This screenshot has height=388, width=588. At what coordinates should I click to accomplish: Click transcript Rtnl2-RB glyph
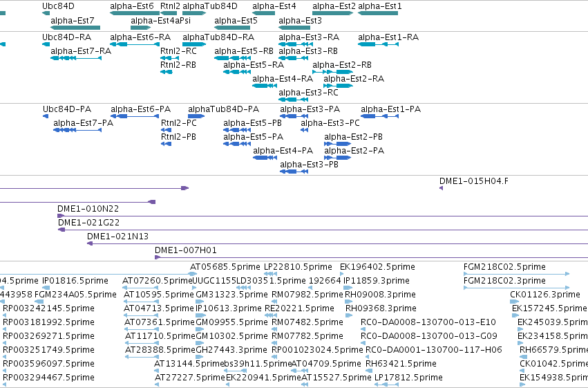166,72
